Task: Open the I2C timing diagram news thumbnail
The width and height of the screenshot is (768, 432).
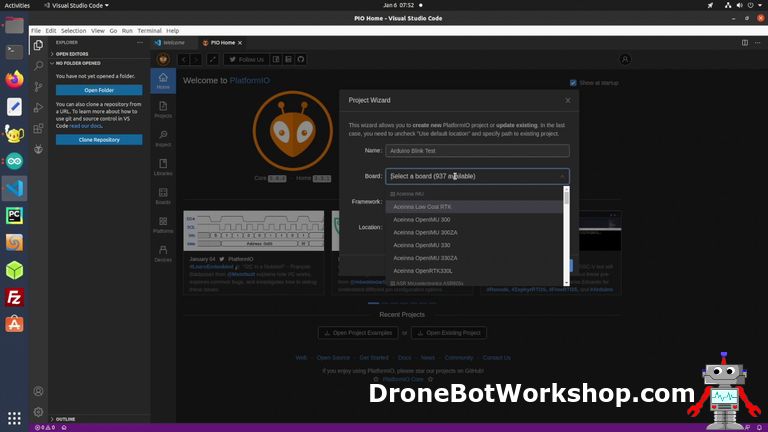Action: (254, 231)
